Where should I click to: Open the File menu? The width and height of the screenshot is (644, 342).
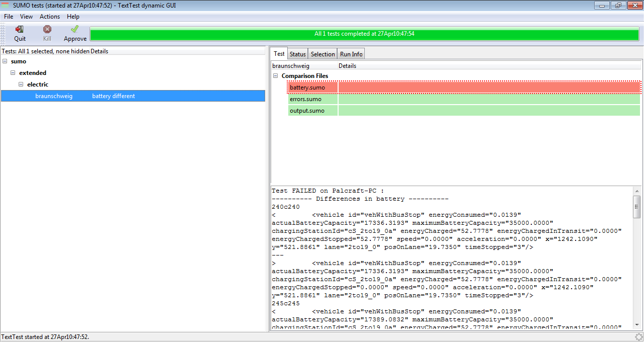click(9, 17)
